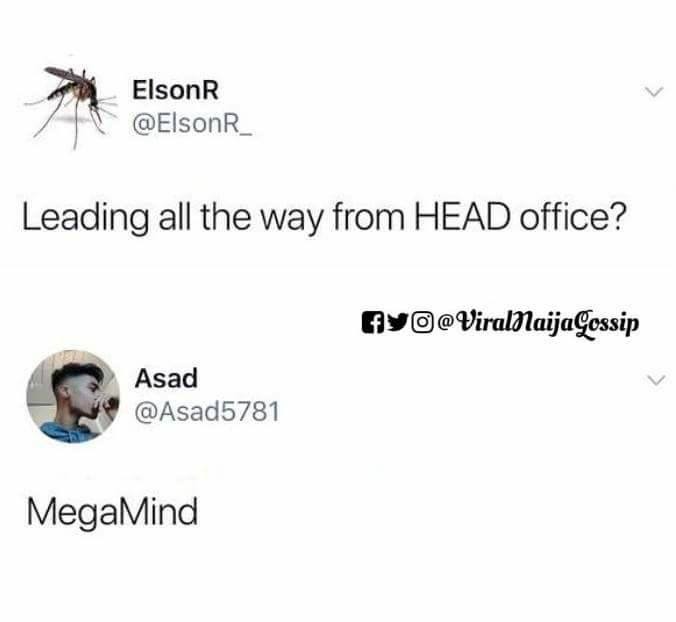
Task: Open Asad's circular profile photo
Action: click(x=72, y=396)
